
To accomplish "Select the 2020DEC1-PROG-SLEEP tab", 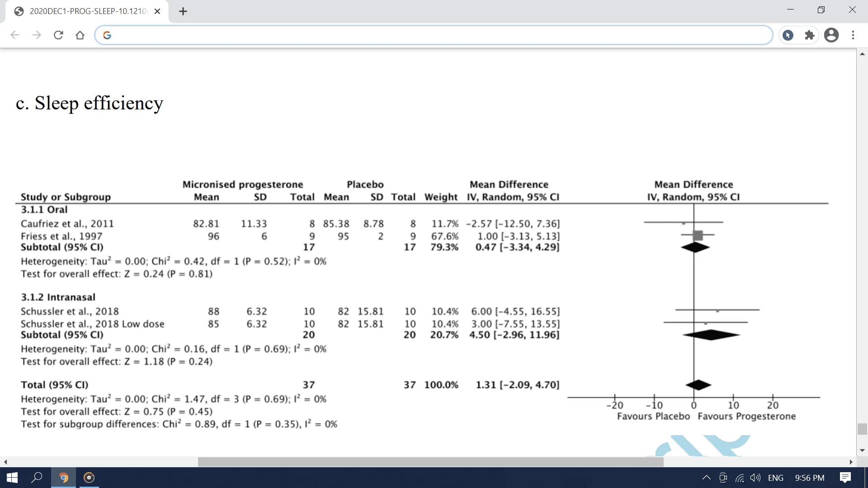I will 87,11.
